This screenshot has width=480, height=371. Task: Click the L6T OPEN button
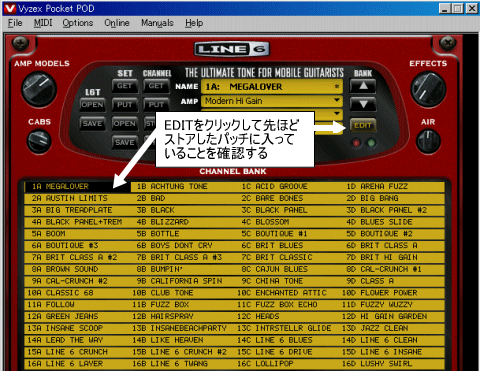92,105
